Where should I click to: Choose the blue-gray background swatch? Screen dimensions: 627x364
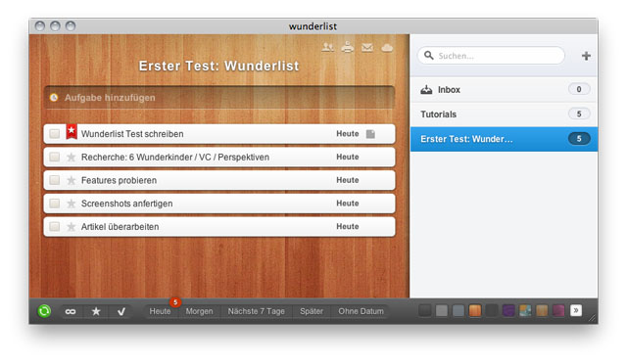458,310
